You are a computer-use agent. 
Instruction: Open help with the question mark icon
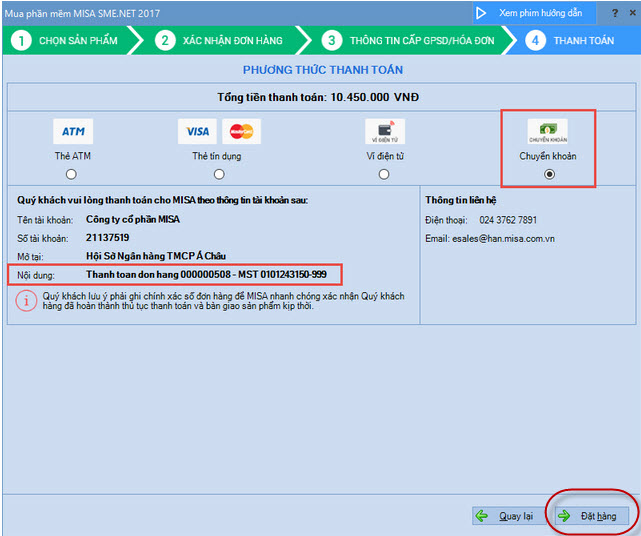(x=614, y=13)
